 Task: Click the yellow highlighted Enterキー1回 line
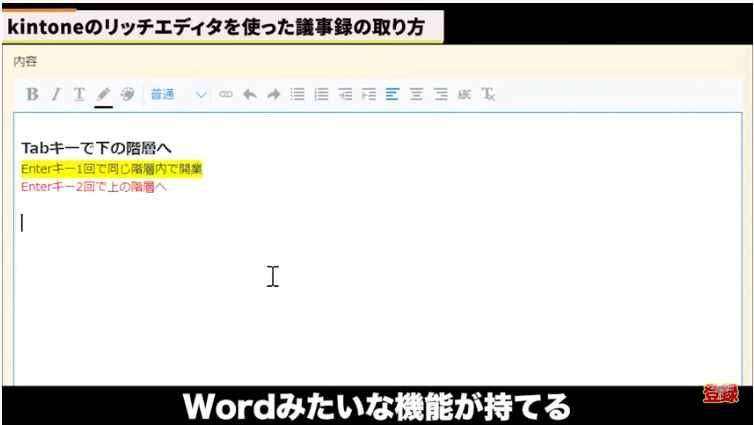tap(112, 169)
